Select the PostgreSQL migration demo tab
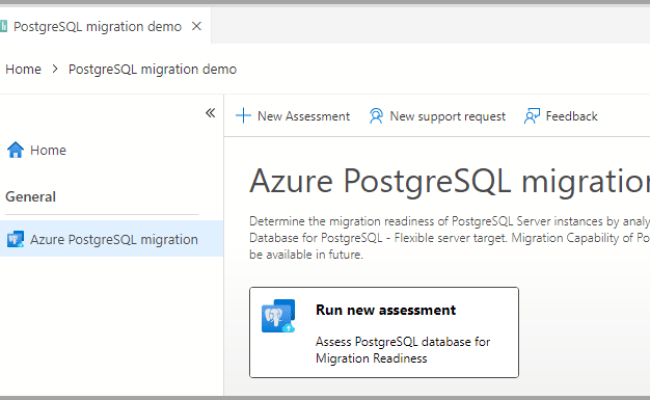Image resolution: width=650 pixels, height=400 pixels. pyautogui.click(x=97, y=27)
